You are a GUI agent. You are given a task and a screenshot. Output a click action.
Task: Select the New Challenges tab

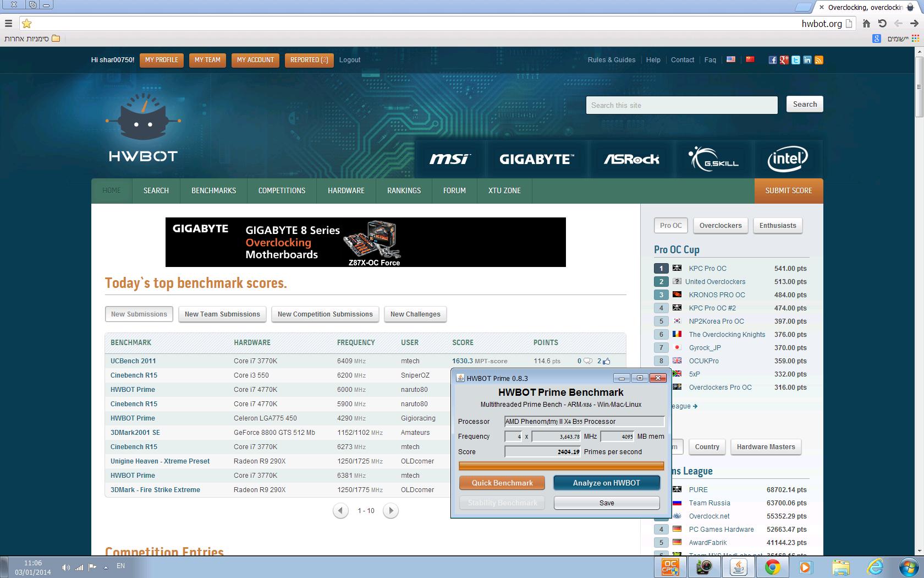415,314
